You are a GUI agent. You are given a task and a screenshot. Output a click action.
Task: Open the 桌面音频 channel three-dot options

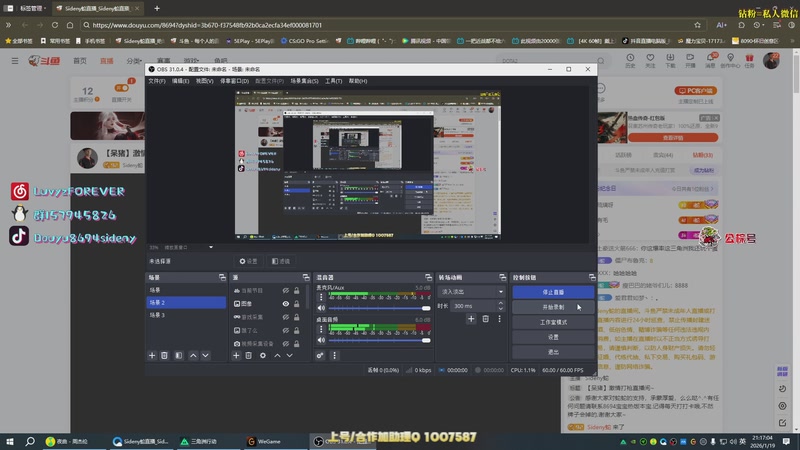(x=321, y=329)
